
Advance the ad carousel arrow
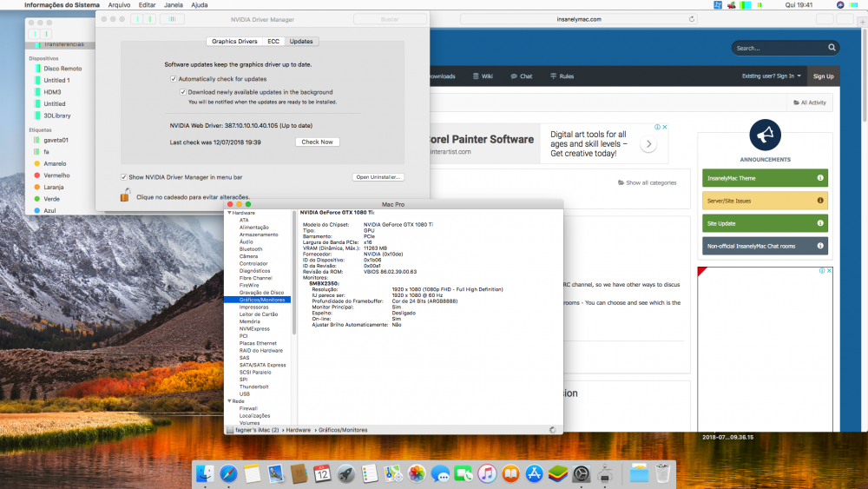(x=648, y=144)
